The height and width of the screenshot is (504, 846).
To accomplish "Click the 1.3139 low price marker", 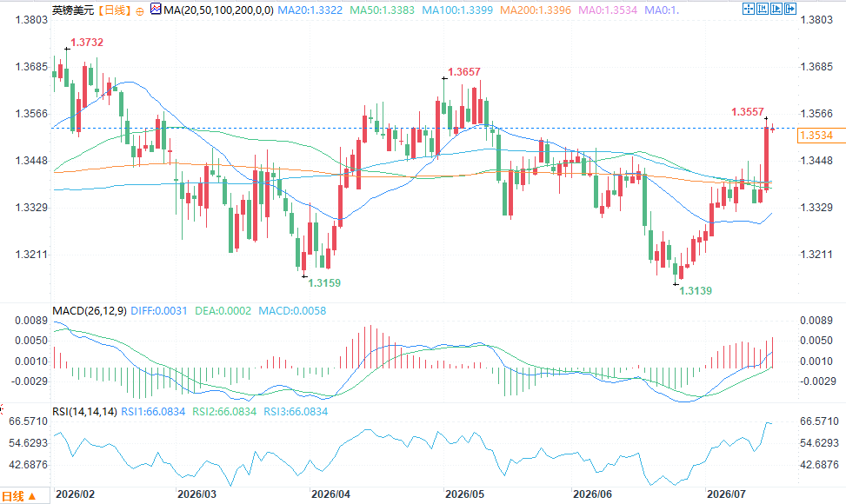I will (x=696, y=291).
